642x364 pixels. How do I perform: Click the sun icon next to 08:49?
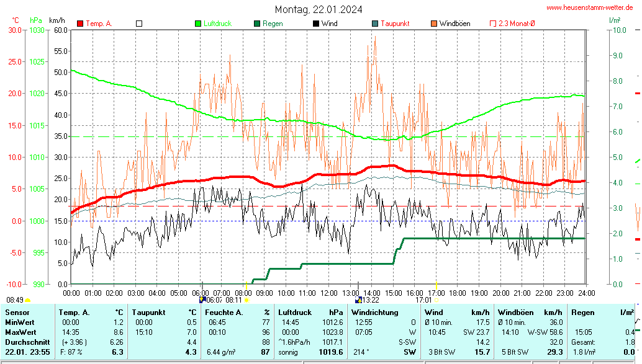click(x=27, y=300)
